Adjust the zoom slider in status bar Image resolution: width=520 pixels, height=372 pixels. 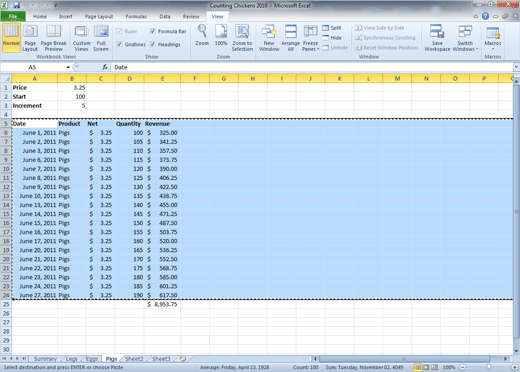[x=488, y=367]
